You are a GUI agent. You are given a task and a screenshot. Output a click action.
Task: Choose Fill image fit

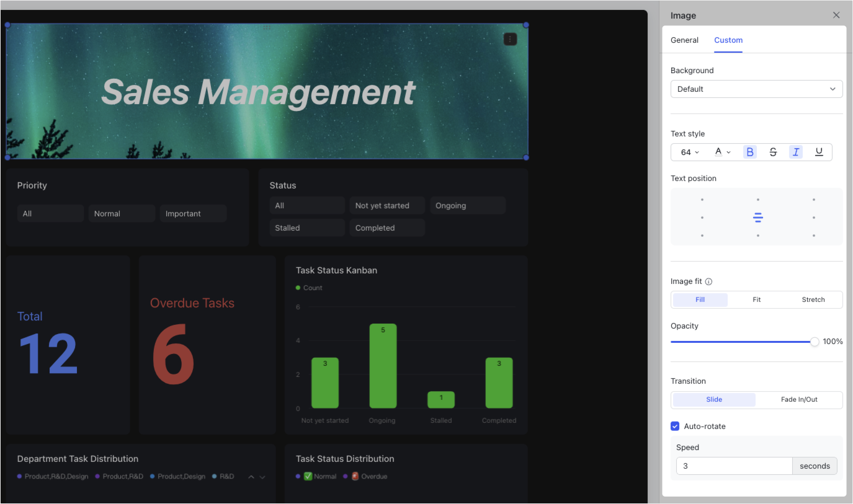700,299
